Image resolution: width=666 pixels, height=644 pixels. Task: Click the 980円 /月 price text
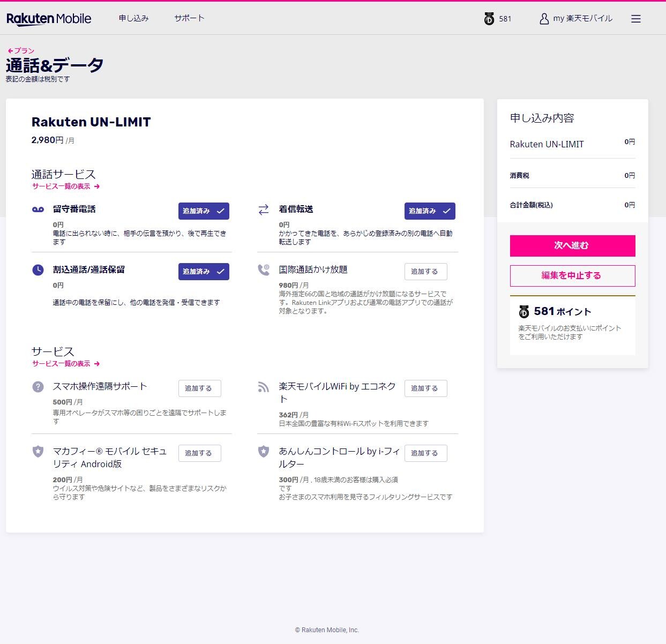tap(294, 286)
